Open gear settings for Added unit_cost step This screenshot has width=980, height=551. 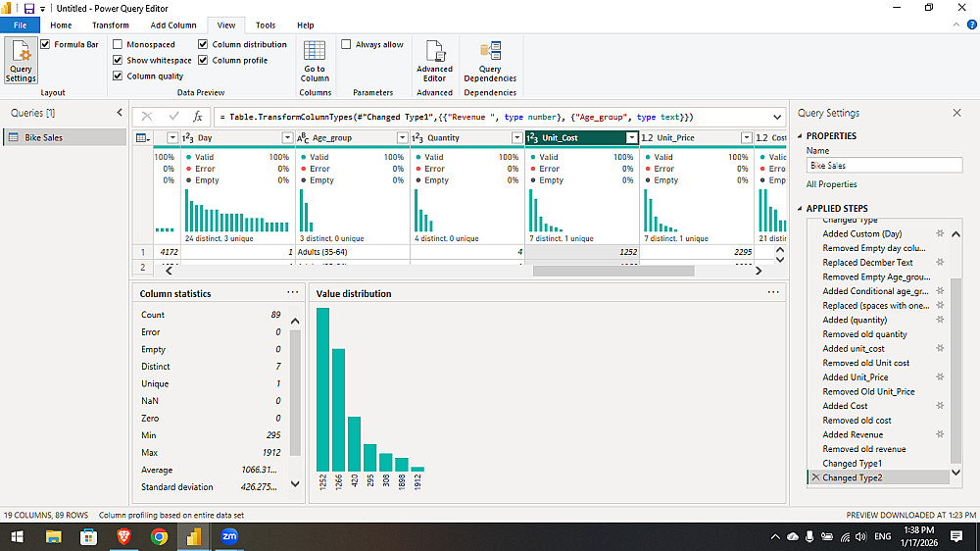pos(940,348)
